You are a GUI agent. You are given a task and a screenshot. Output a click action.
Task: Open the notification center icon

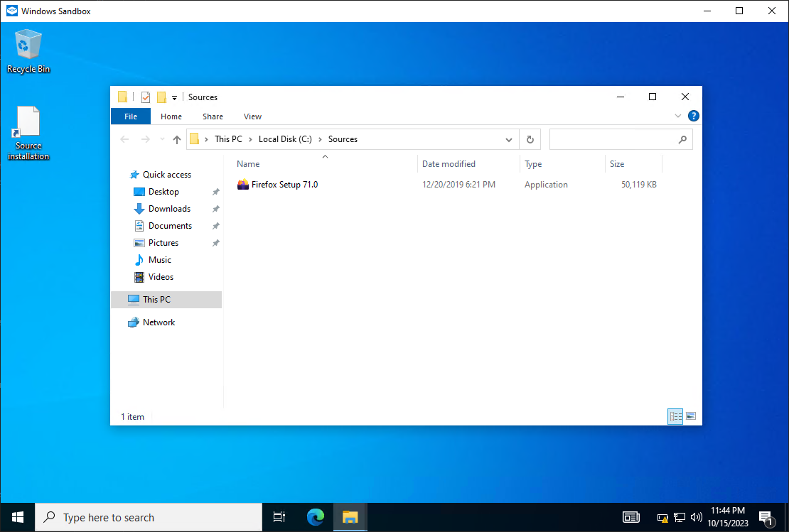point(766,518)
